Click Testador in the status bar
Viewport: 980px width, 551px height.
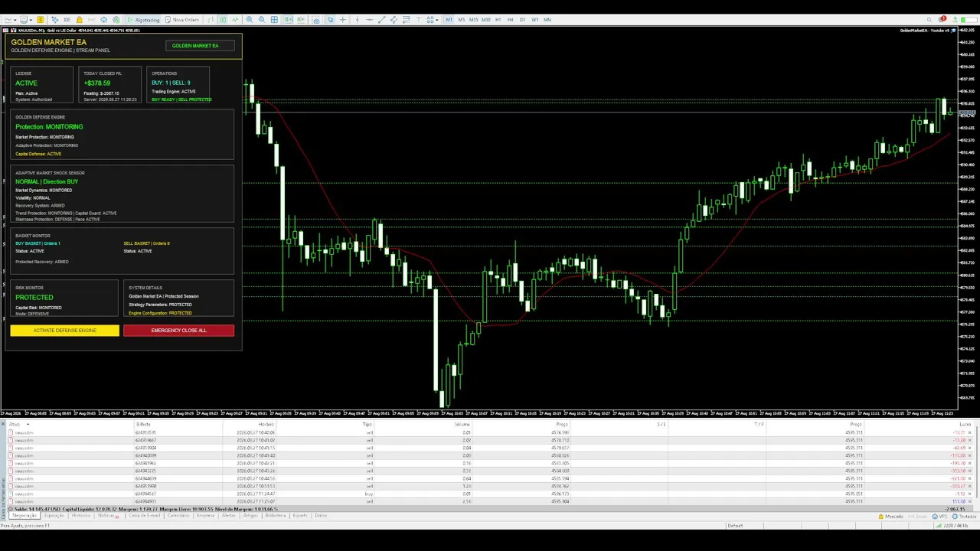[x=964, y=516]
